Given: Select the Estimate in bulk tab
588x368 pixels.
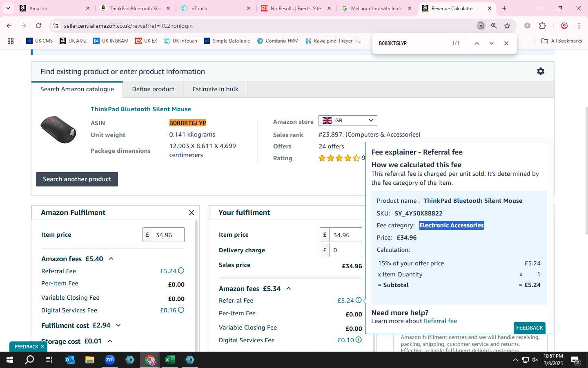Looking at the screenshot, I should [x=215, y=89].
